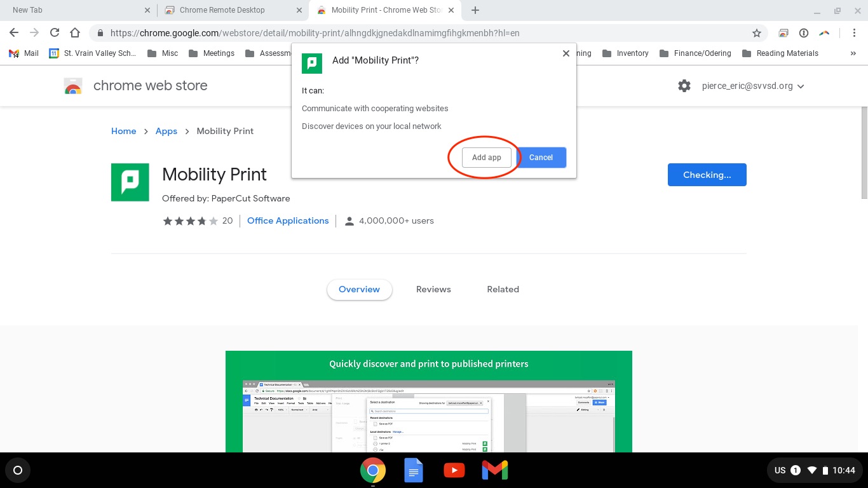Open a new tab with the plus button
The height and width of the screenshot is (488, 868).
[x=475, y=10]
